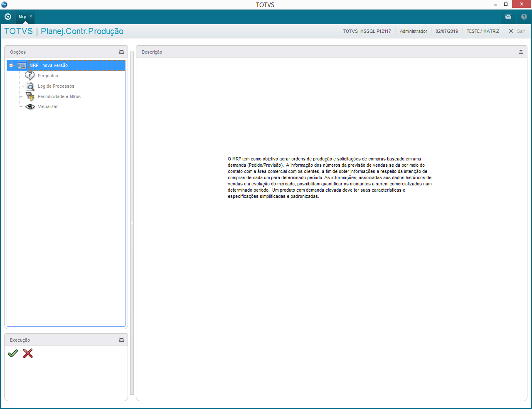Open Periodicidade e filtros tree item

[59, 96]
